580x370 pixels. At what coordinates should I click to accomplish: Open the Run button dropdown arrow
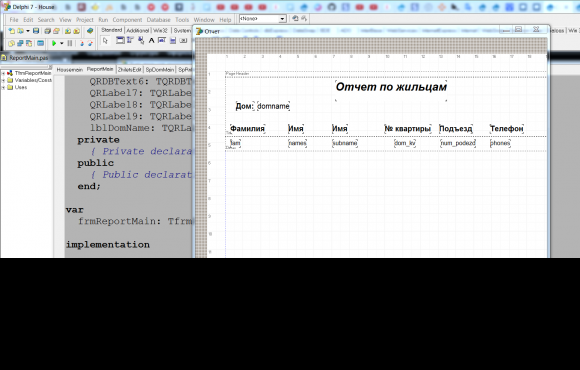coord(61,44)
